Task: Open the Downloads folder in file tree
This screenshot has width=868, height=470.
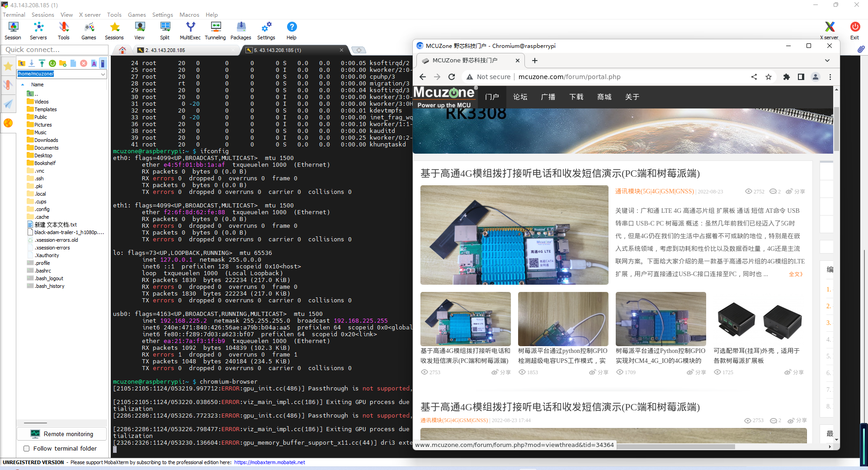Action: [46, 140]
